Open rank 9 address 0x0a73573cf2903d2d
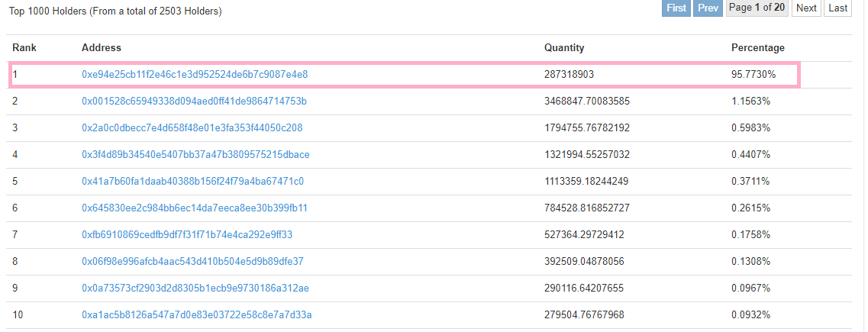The width and height of the screenshot is (868, 332). [195, 288]
